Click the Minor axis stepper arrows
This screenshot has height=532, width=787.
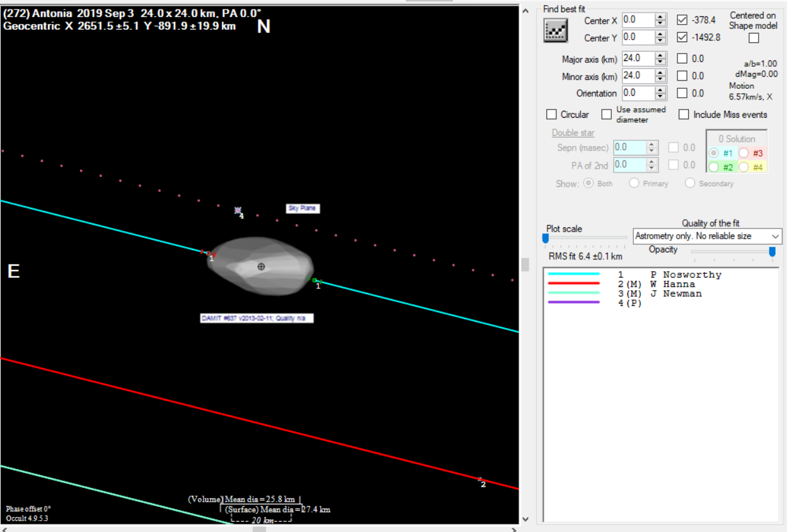point(660,76)
